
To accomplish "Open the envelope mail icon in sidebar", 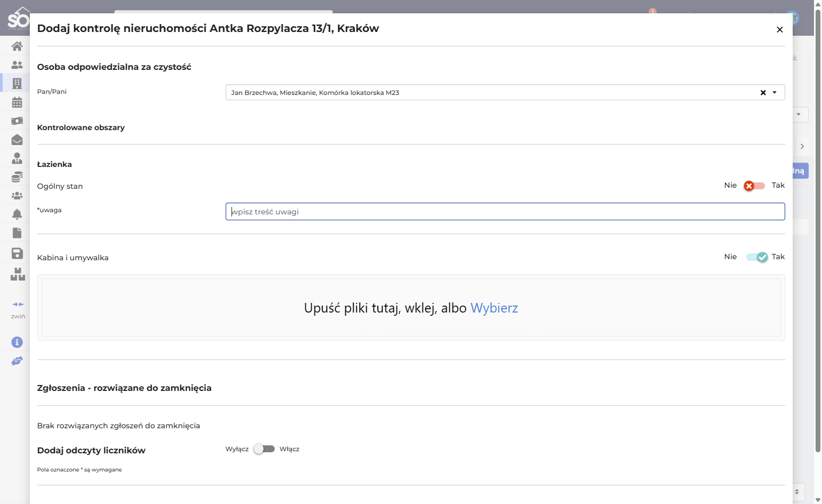I will click(x=17, y=139).
